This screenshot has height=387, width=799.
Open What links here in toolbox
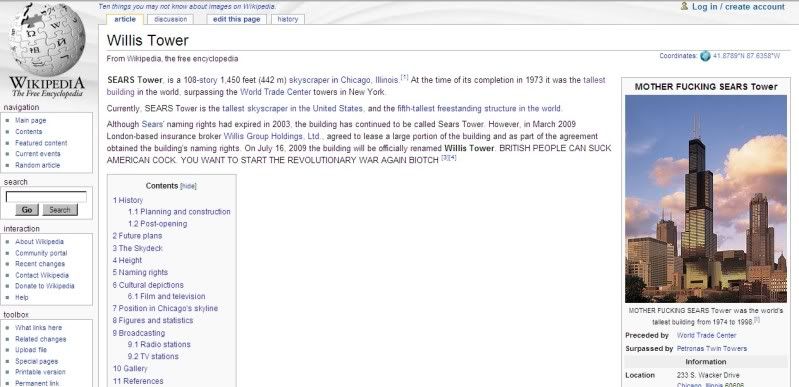point(39,328)
